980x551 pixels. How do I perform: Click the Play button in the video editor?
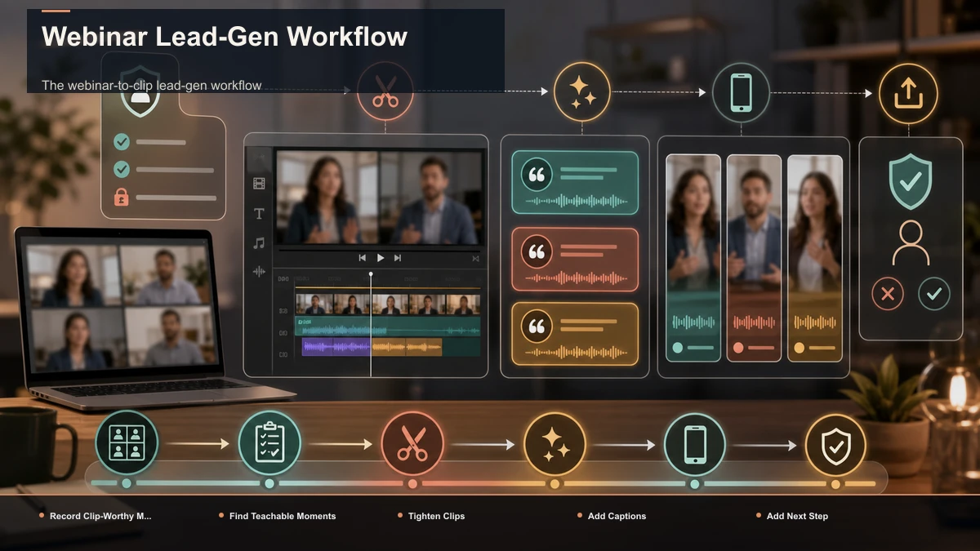[380, 258]
